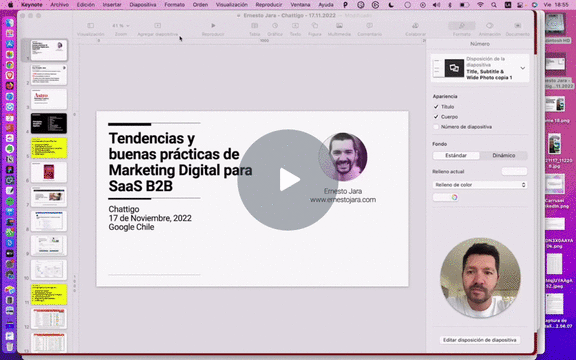Open the Figura shapes icon

click(x=315, y=26)
